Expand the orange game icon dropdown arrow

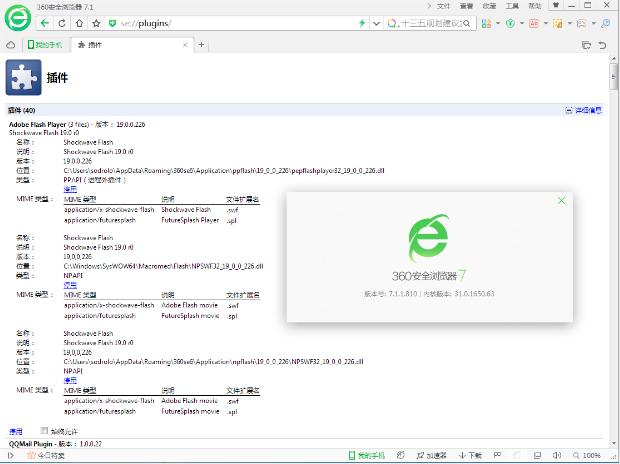click(x=570, y=24)
